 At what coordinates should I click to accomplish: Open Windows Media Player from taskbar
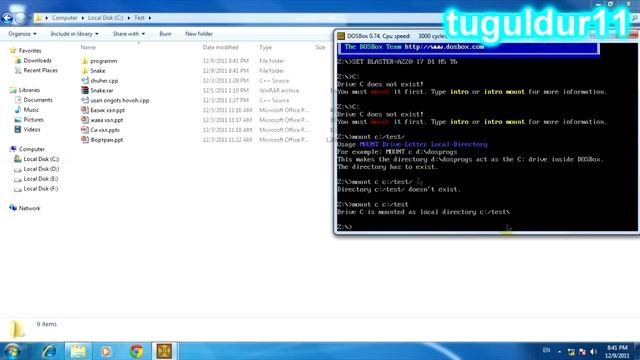pos(106,351)
